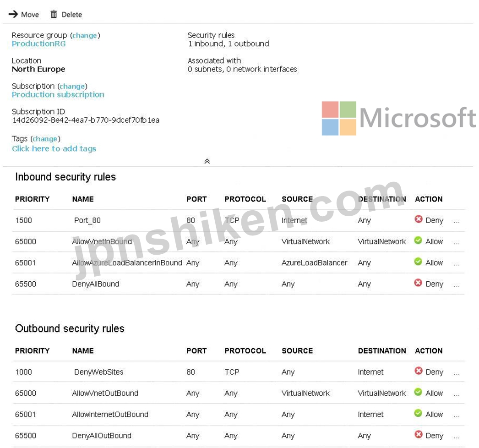Click green Allow icon for AllowInternetOutBound rule
Screen dimensions: 479x448
(x=418, y=413)
